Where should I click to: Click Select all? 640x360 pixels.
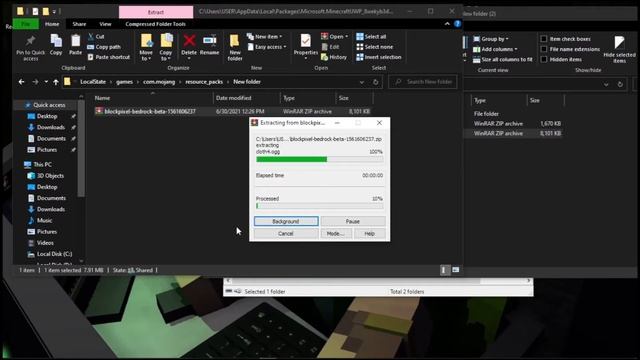point(371,37)
